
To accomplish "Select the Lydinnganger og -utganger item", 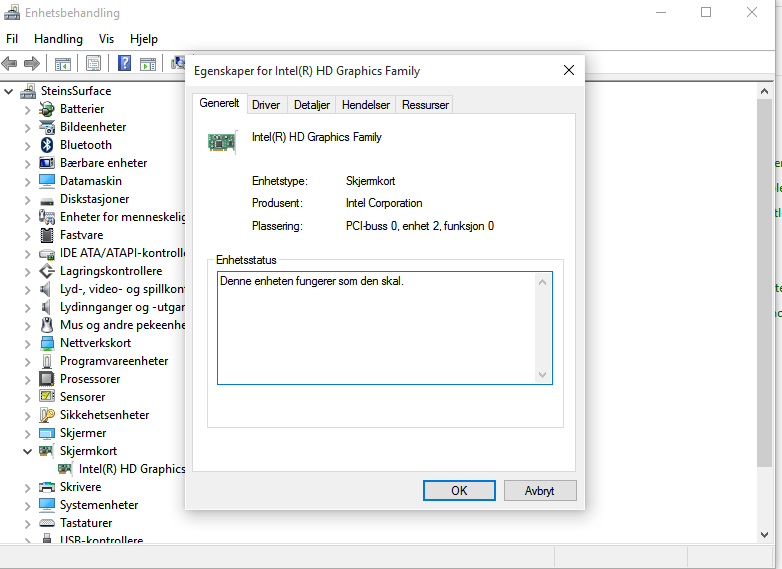I will [122, 307].
